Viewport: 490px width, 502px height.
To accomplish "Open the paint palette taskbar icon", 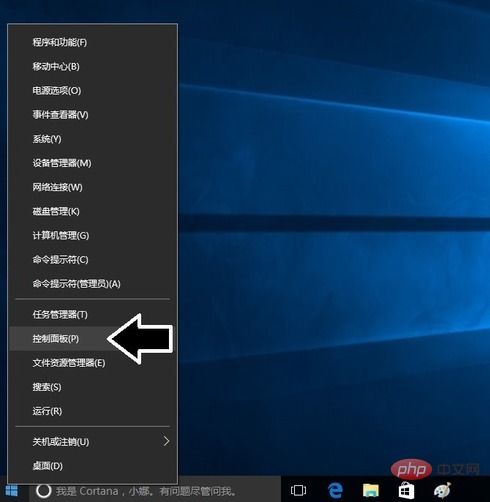I will point(442,490).
